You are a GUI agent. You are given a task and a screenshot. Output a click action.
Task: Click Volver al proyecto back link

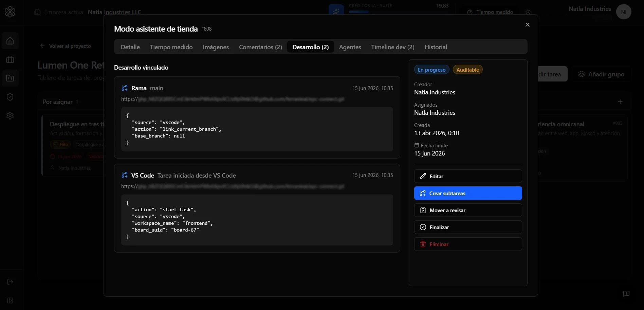[x=66, y=46]
